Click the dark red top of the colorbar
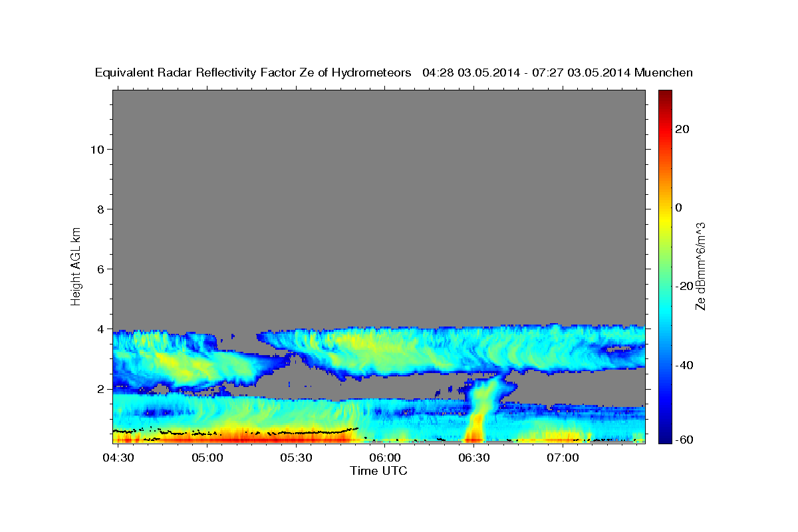798x532 pixels. [x=664, y=97]
